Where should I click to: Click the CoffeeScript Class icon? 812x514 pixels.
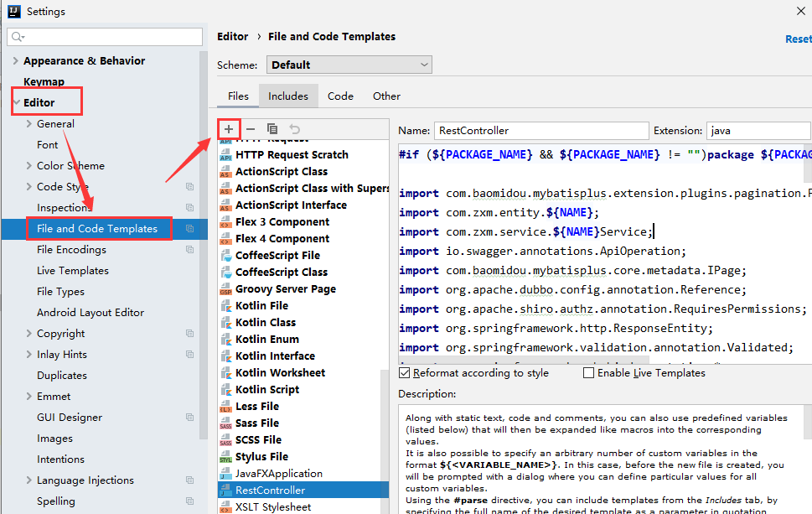click(225, 272)
